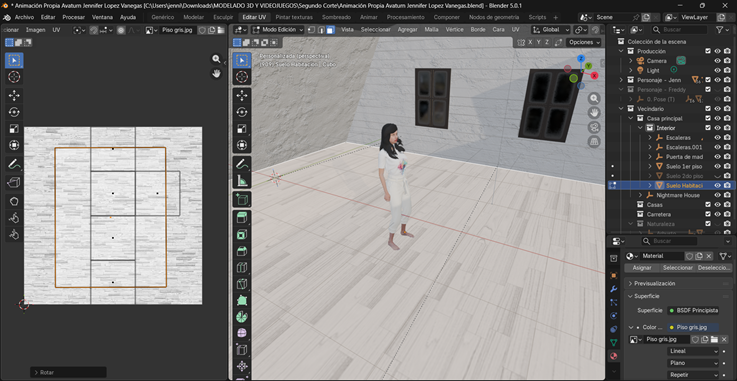
Task: Open the Imagen menu in the UV editor
Action: click(36, 30)
